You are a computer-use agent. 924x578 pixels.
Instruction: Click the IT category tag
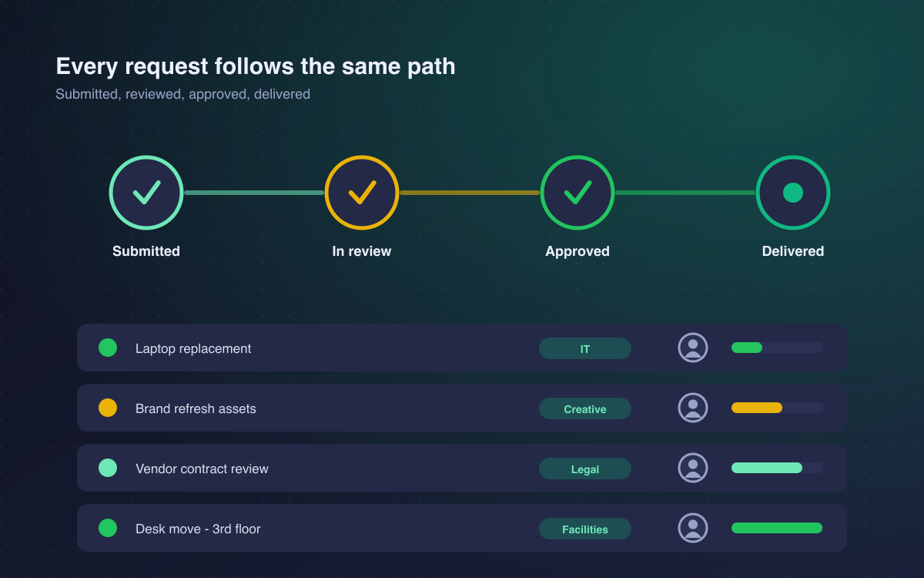[x=585, y=348]
